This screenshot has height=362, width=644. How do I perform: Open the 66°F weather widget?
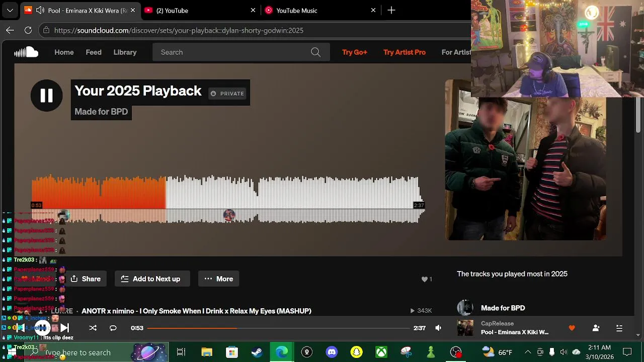pyautogui.click(x=497, y=352)
